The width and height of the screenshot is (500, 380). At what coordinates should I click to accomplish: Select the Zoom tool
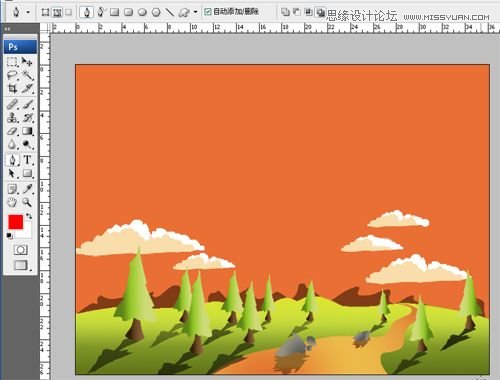pyautogui.click(x=27, y=202)
